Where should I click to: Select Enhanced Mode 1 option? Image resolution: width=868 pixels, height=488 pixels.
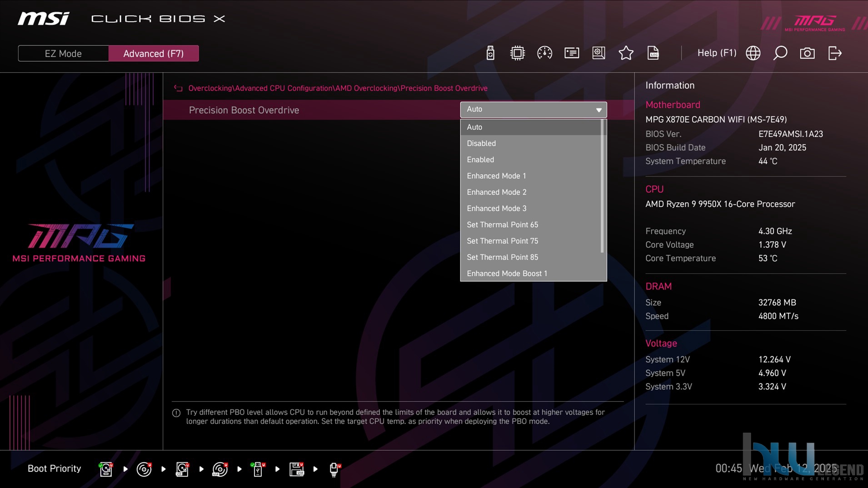pos(531,176)
